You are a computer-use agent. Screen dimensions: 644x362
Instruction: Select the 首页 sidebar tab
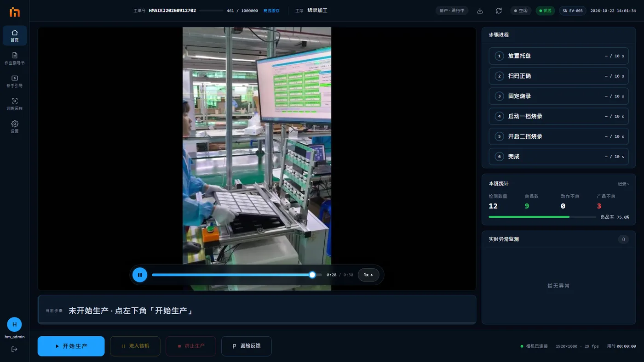click(15, 35)
